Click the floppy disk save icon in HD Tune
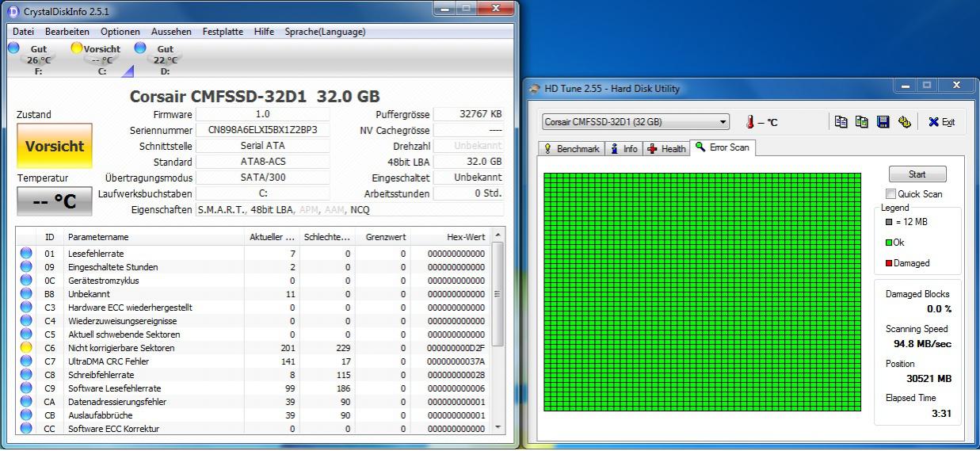The image size is (980, 451). [883, 122]
